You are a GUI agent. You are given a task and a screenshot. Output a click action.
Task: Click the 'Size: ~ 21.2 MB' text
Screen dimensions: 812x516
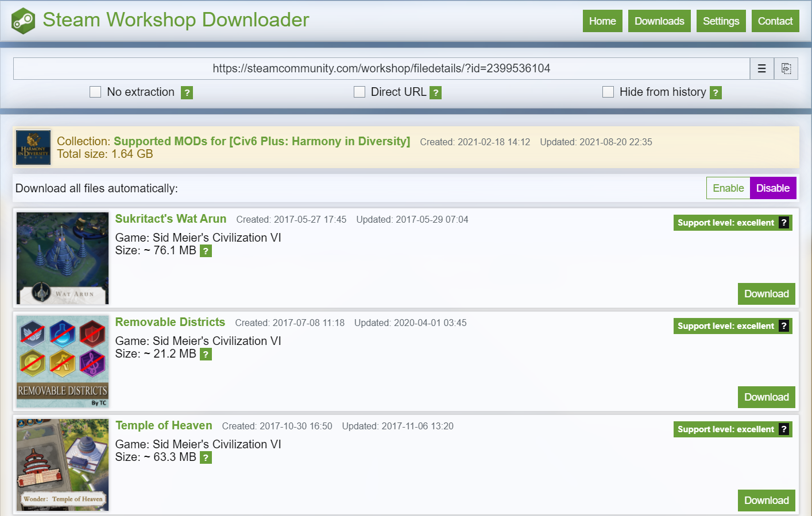pos(156,354)
